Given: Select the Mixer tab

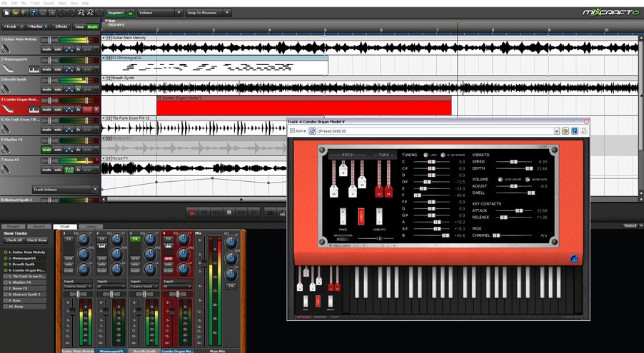Looking at the screenshot, I should (65, 227).
